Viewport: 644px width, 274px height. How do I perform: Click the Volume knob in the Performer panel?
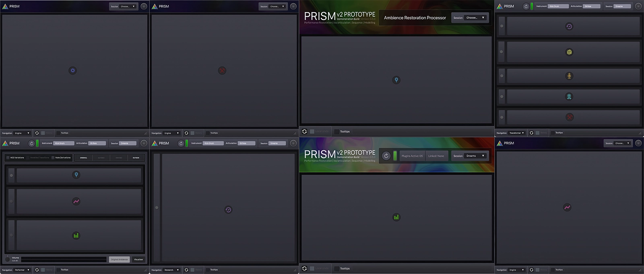coord(7,259)
